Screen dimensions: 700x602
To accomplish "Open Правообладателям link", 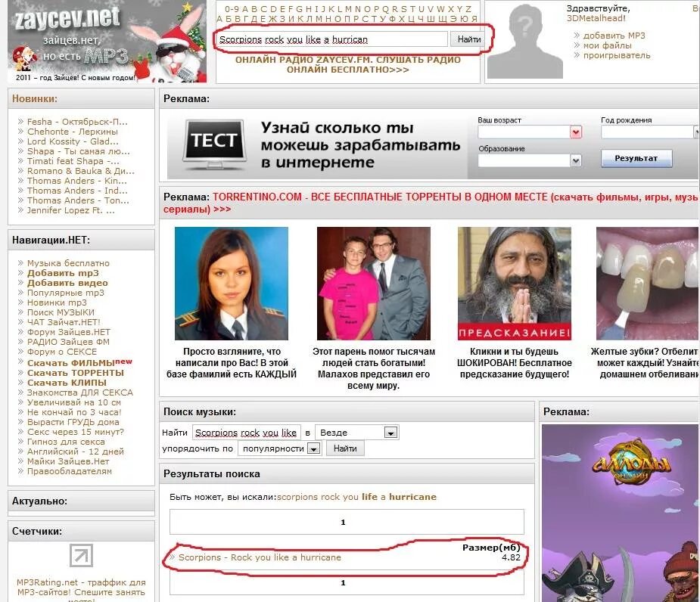I will [x=69, y=471].
